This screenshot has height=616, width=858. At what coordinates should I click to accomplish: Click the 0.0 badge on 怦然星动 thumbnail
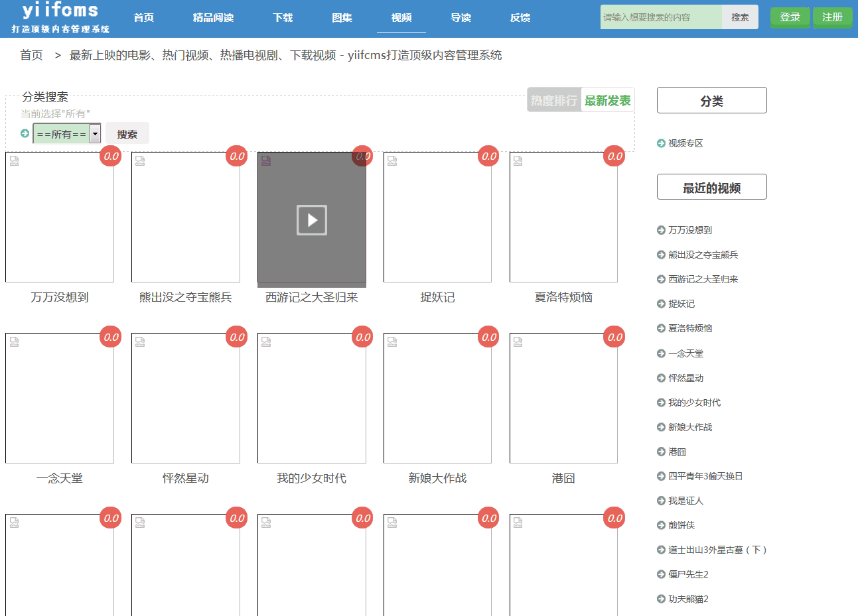click(237, 338)
